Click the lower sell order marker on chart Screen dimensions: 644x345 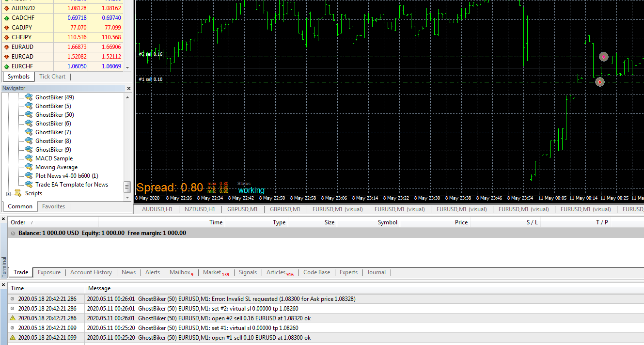[x=600, y=82]
